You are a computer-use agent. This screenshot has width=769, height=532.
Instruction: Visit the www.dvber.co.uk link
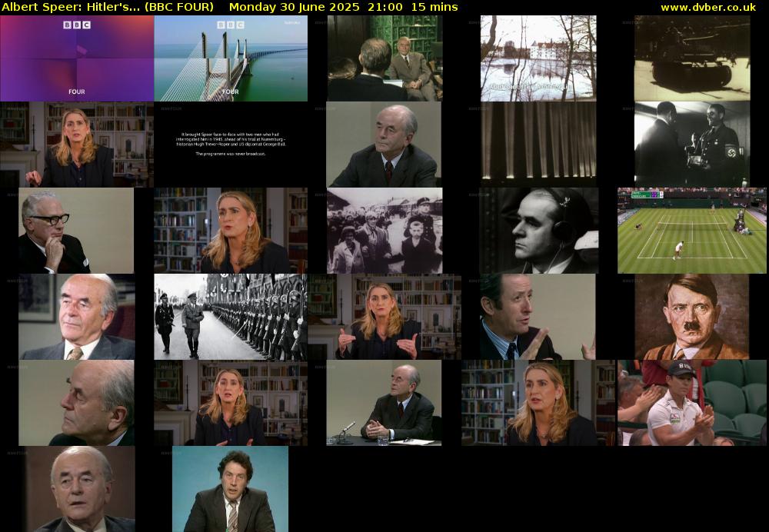708,7
